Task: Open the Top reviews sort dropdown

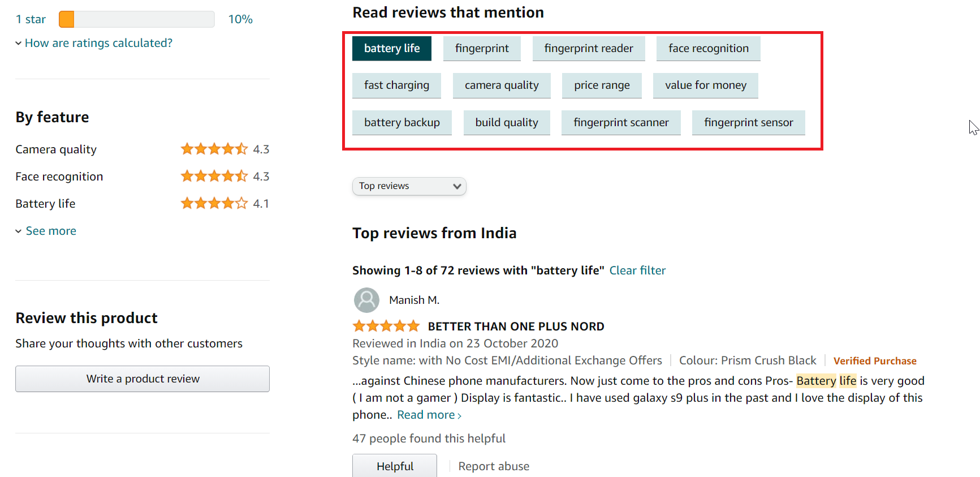Action: [409, 186]
